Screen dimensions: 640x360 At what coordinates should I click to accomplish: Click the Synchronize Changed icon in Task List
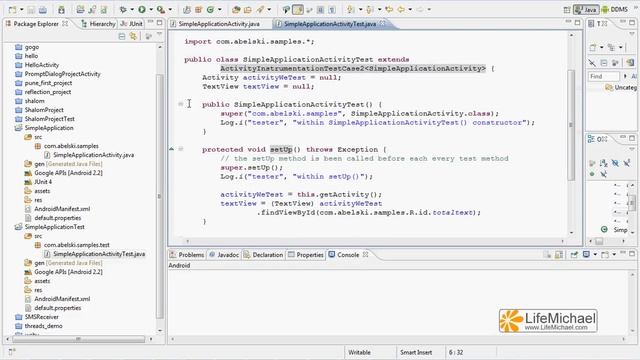630,62
